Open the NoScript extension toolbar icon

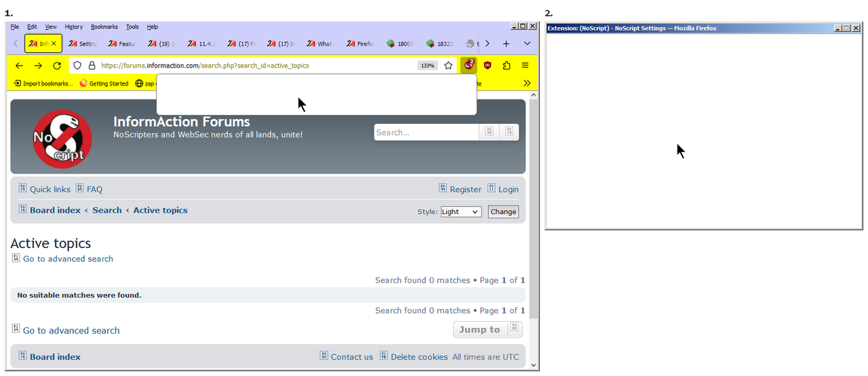(469, 65)
